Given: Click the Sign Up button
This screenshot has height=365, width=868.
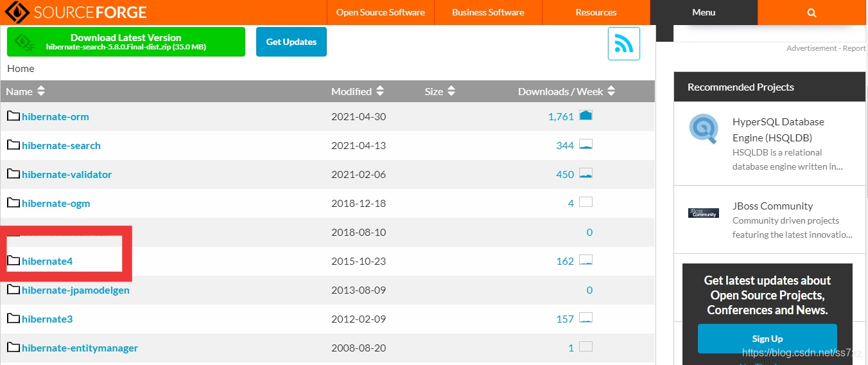Looking at the screenshot, I should pyautogui.click(x=767, y=339).
